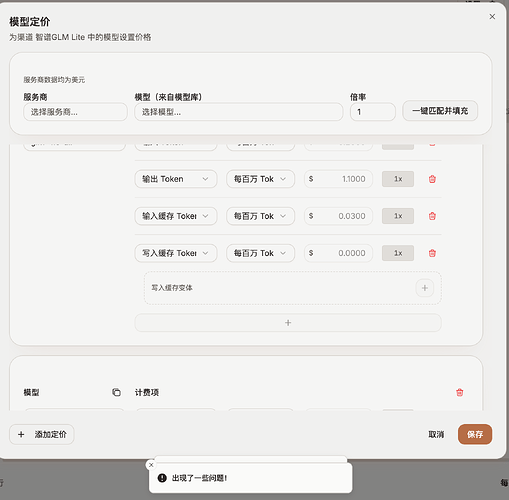
Task: Click the 倍率 input field with value 1
Action: pyautogui.click(x=373, y=112)
